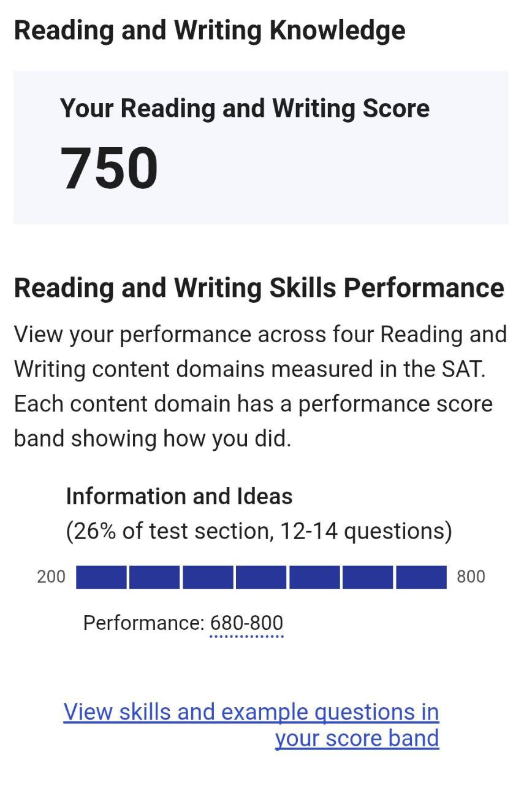This screenshot has width=532, height=785.
Task: Click the large '750' score value
Action: pos(110,164)
